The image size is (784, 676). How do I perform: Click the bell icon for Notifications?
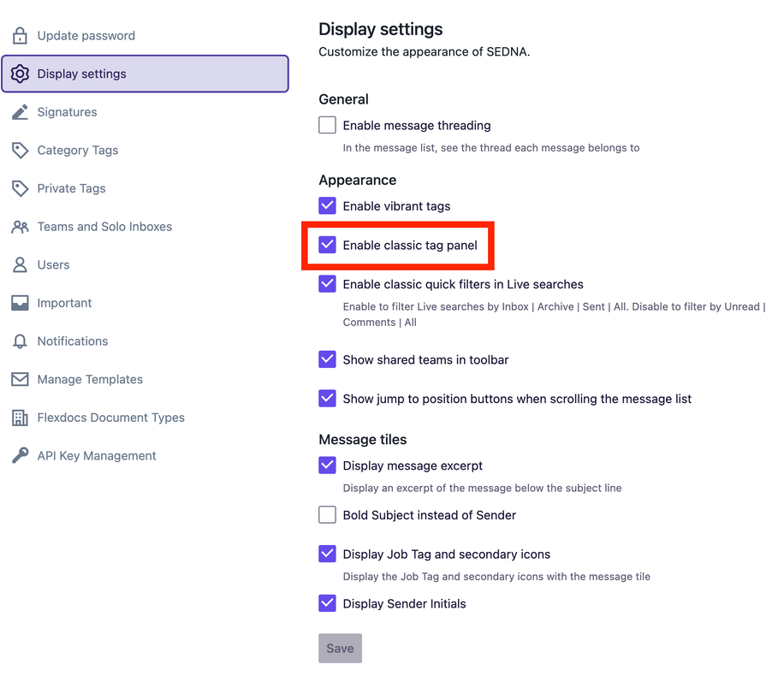tap(20, 341)
